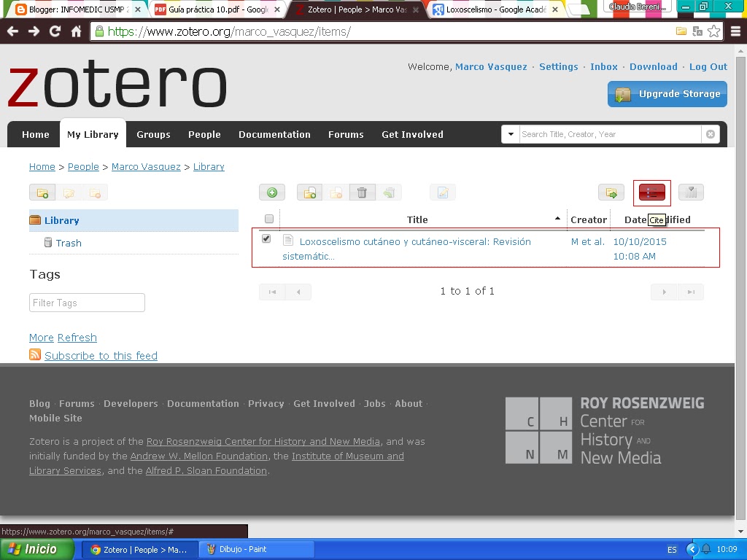Click the move to trash icon
Screen dimensions: 747x560
pos(362,192)
